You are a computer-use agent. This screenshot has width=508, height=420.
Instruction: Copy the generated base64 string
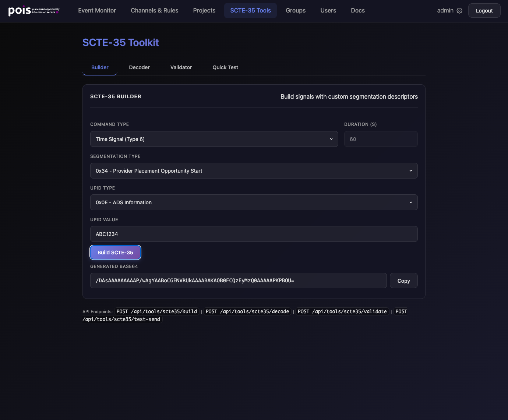(x=404, y=280)
